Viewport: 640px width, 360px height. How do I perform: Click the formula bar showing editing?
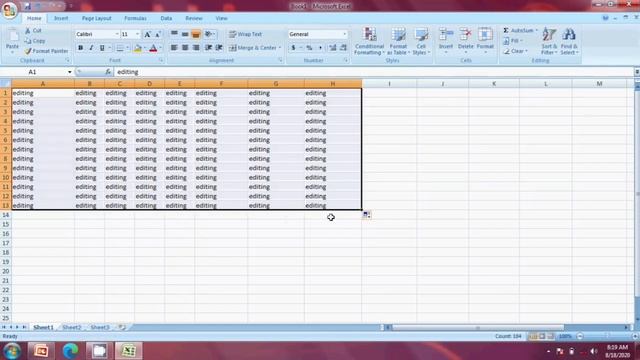point(373,72)
